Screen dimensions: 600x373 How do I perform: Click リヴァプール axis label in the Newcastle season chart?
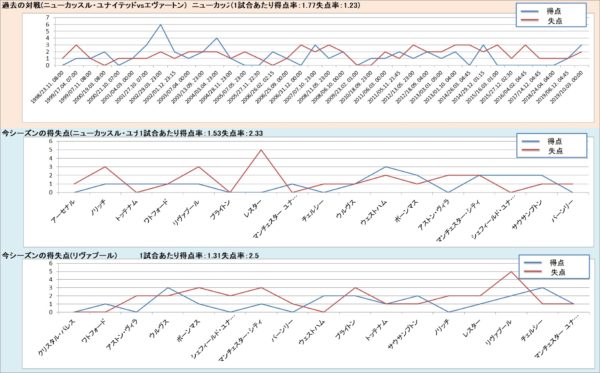(186, 213)
